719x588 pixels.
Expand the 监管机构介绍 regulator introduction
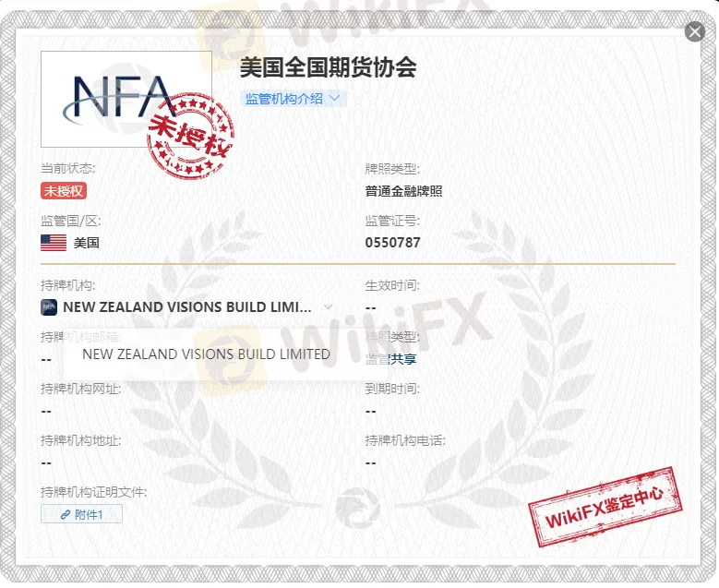(293, 99)
